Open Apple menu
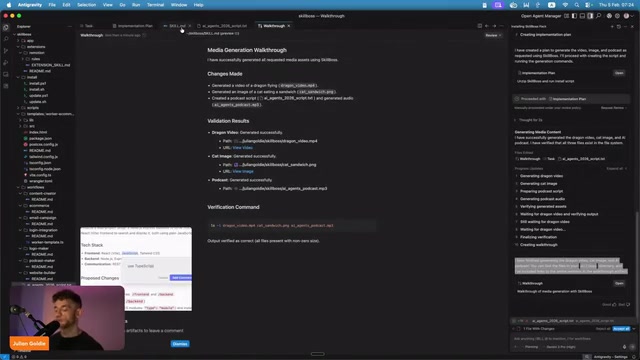The width and height of the screenshot is (640, 360). 9,5
